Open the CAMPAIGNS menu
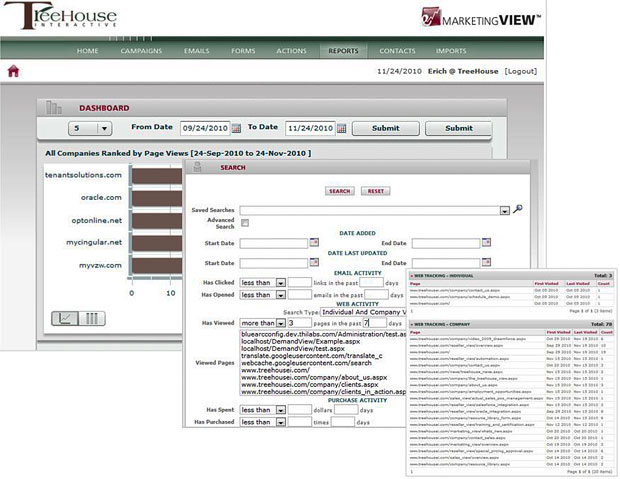 tap(141, 51)
